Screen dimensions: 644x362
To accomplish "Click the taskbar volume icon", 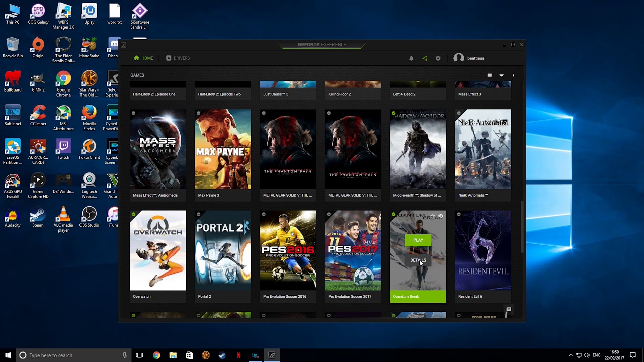I will click(x=587, y=355).
